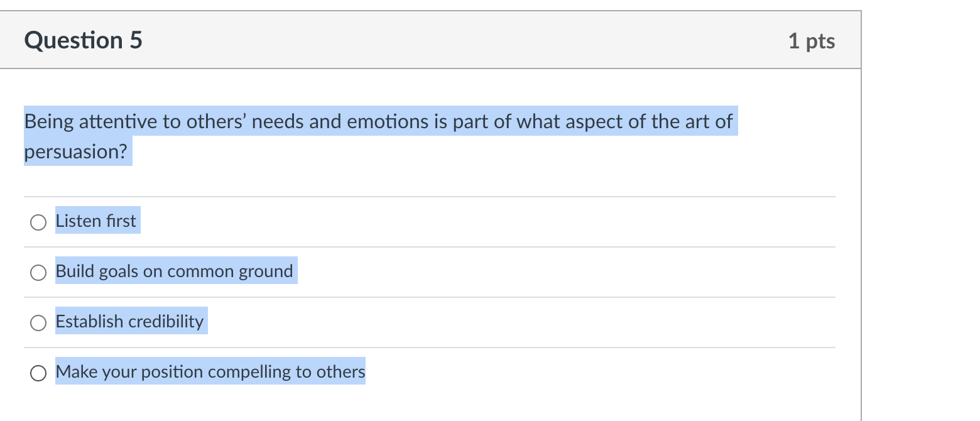Click the Make your position compelling label
980x421 pixels.
click(x=210, y=371)
